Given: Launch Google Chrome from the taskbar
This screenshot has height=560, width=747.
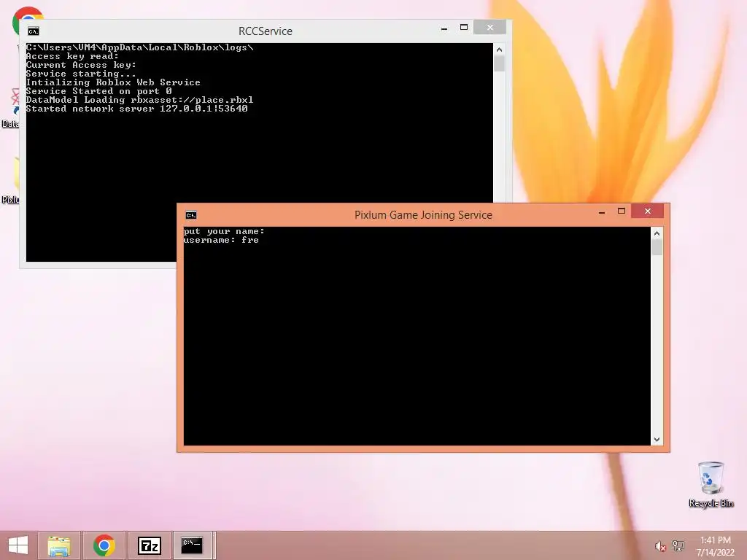Looking at the screenshot, I should click(x=104, y=545).
